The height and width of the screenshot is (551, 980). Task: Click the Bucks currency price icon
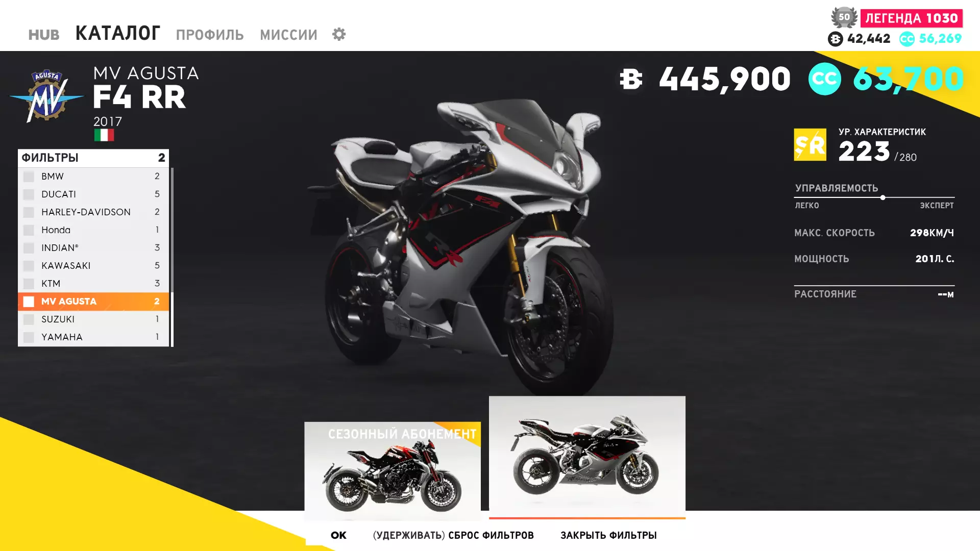pyautogui.click(x=631, y=79)
